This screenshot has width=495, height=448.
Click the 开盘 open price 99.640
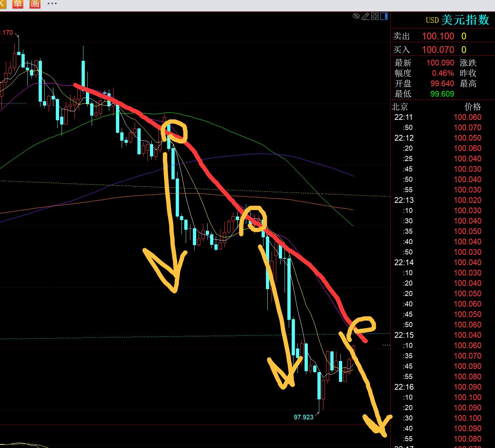coord(442,84)
